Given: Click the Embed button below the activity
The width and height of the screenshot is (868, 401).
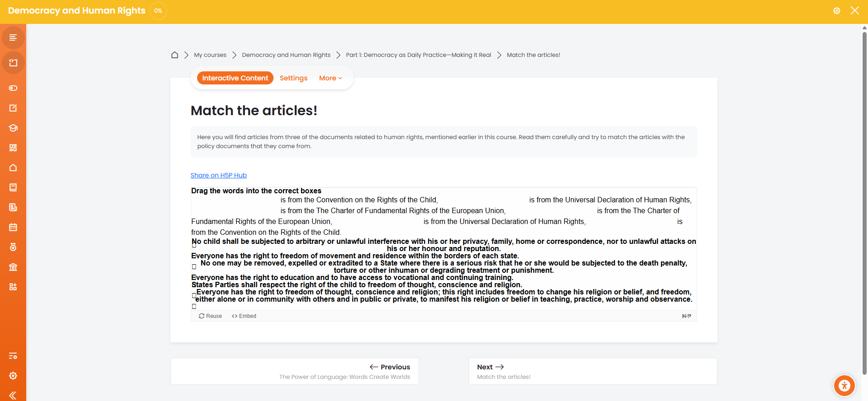Looking at the screenshot, I should [244, 316].
